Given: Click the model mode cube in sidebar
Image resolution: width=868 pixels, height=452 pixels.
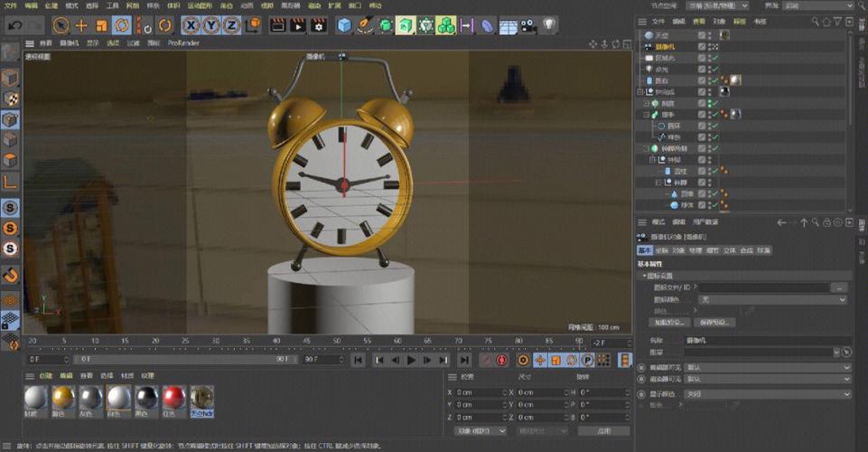Looking at the screenshot, I should pyautogui.click(x=11, y=78).
